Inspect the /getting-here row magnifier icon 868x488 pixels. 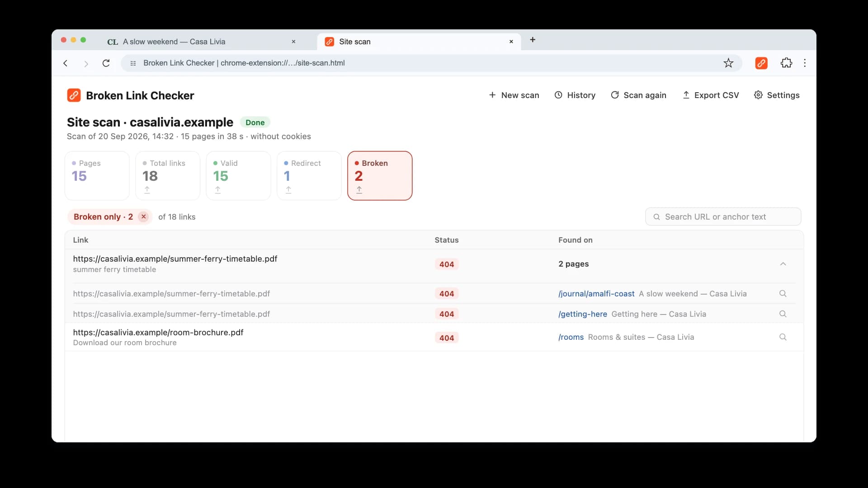[783, 314]
